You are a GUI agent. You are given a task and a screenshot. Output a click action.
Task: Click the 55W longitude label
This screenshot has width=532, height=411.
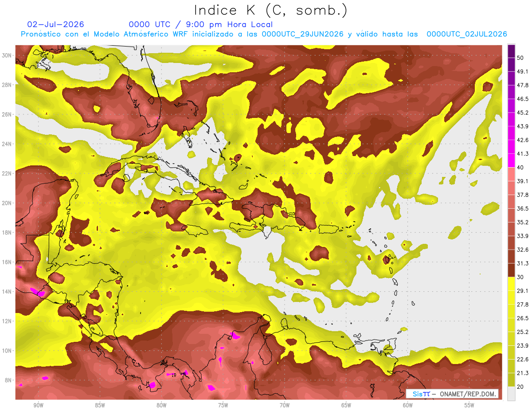[469, 405]
